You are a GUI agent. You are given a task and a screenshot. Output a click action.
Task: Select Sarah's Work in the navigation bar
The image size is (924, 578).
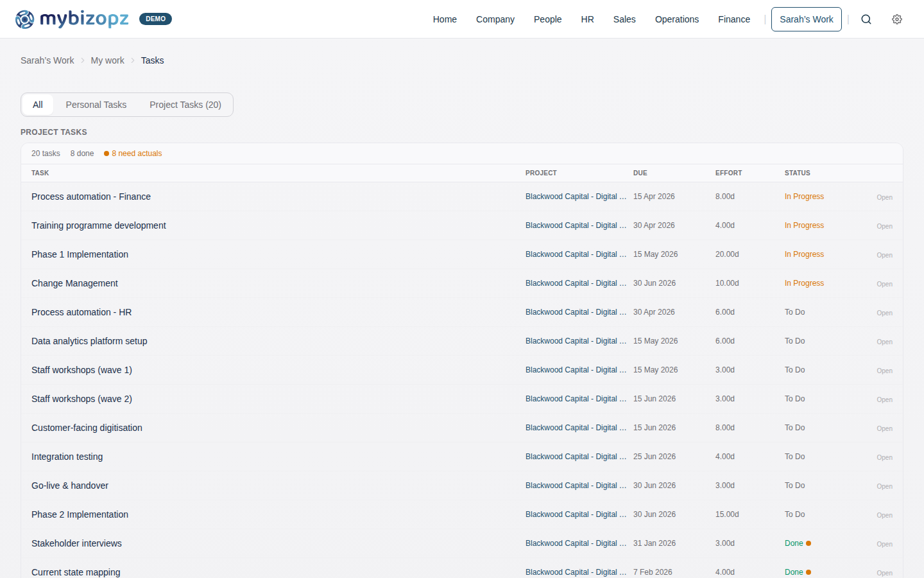pos(806,19)
